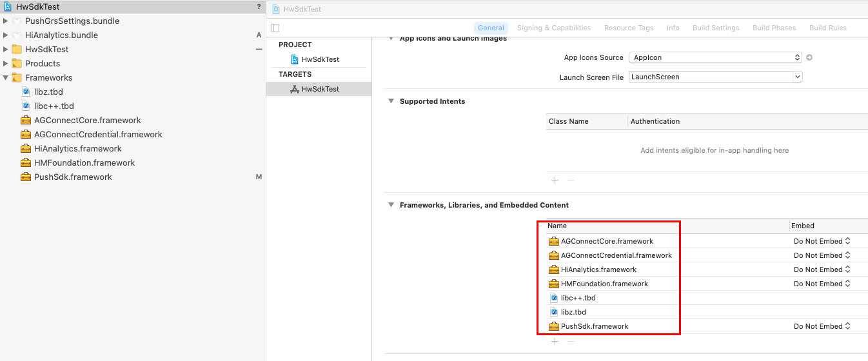Click the PushGrsSettings.bundle icon
The image size is (868, 361).
point(17,21)
